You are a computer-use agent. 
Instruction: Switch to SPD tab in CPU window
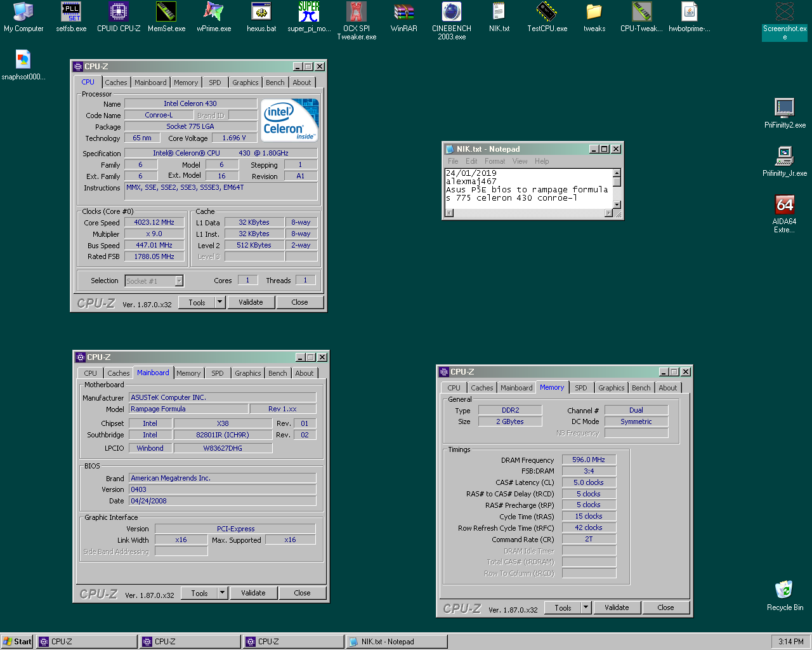pos(215,83)
